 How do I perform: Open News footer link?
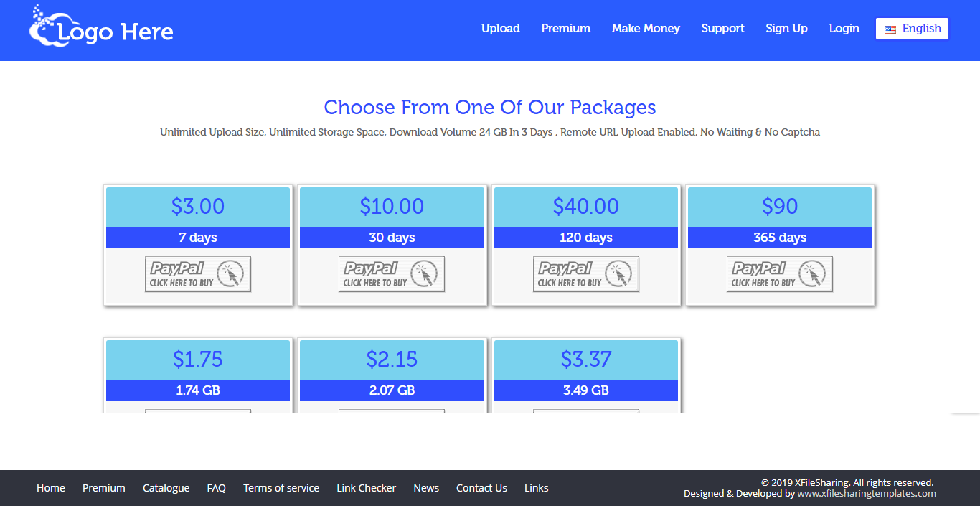[x=426, y=488]
